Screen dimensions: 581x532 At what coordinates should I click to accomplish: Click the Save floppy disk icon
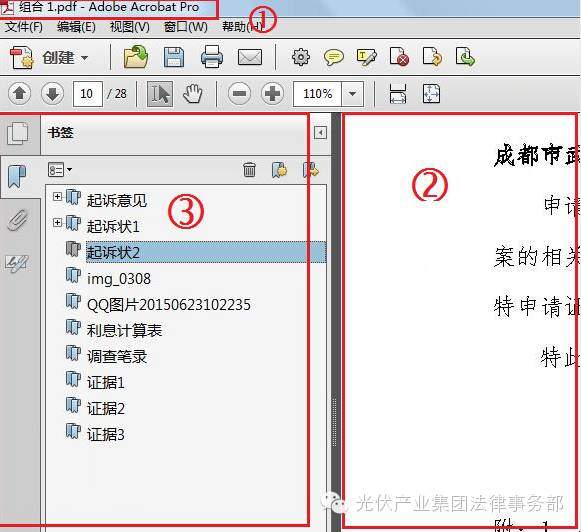pos(174,57)
